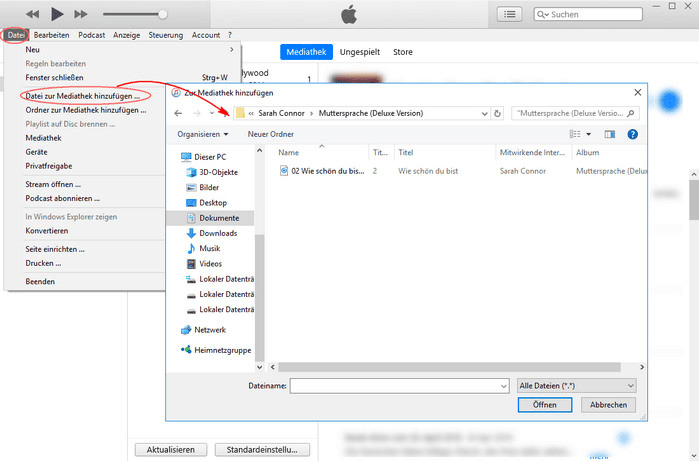This screenshot has width=699, height=461.
Task: Sort by Name column header
Action: click(288, 152)
